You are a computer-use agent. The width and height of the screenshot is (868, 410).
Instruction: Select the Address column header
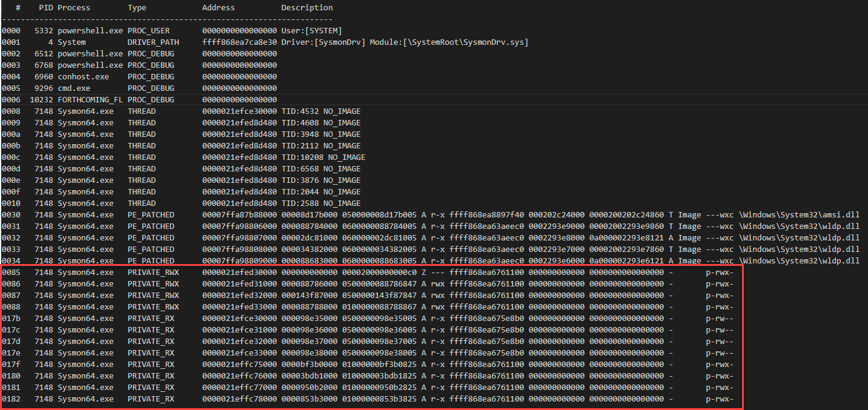tap(218, 7)
